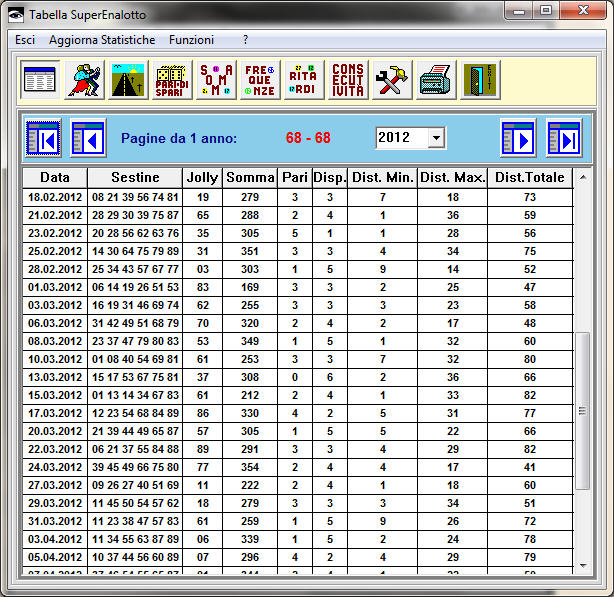The width and height of the screenshot is (614, 597).
Task: Click Somma value 169
Action: click(250, 287)
